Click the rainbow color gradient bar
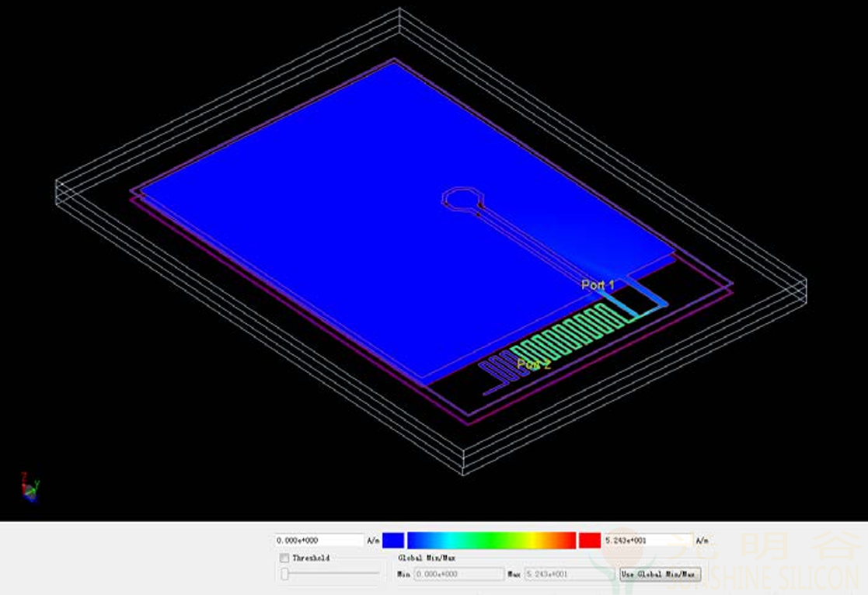 coord(492,540)
